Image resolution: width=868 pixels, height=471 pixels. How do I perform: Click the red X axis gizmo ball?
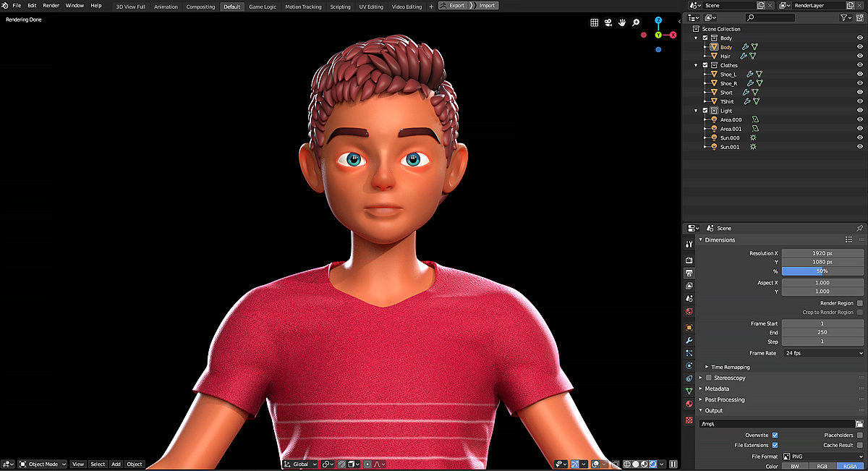coord(673,35)
